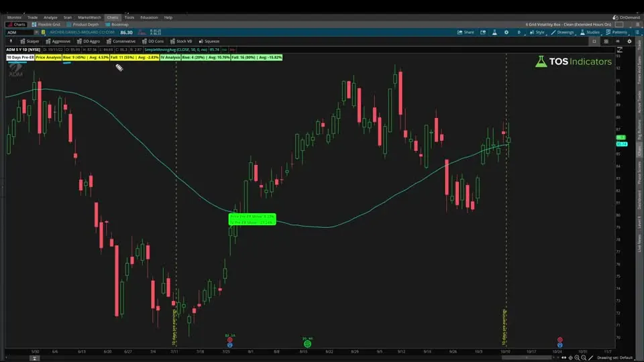Click the link icon beside grid view

pyautogui.click(x=618, y=41)
